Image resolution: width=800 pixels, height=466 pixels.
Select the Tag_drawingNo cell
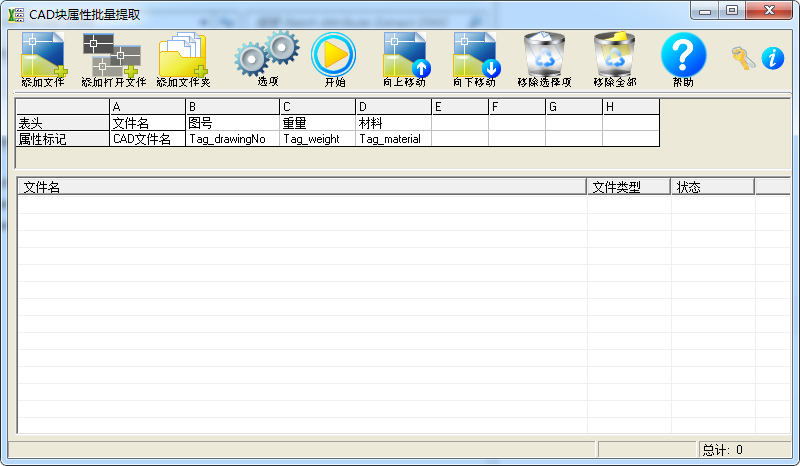pos(232,140)
